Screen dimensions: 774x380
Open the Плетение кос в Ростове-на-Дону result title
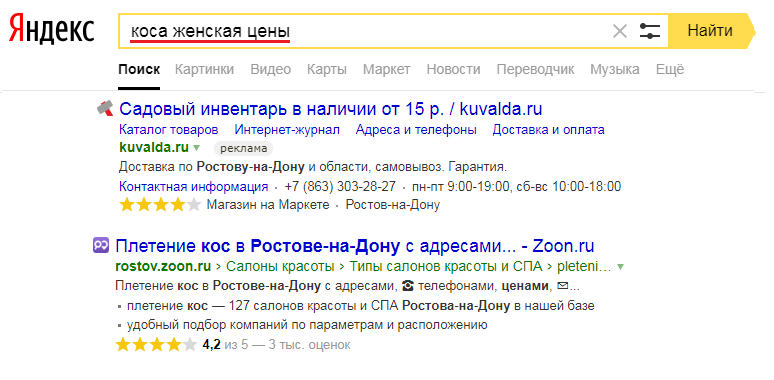(355, 246)
